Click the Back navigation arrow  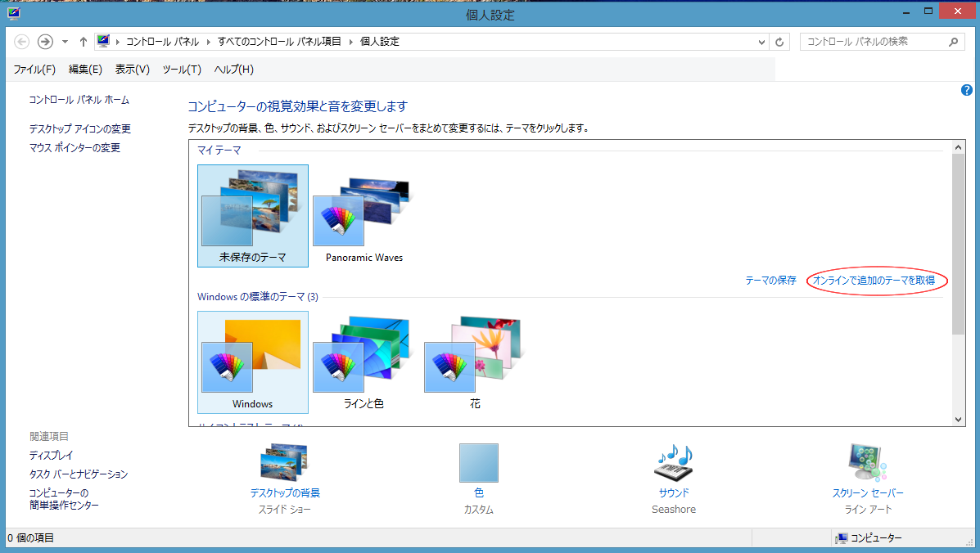tap(22, 42)
